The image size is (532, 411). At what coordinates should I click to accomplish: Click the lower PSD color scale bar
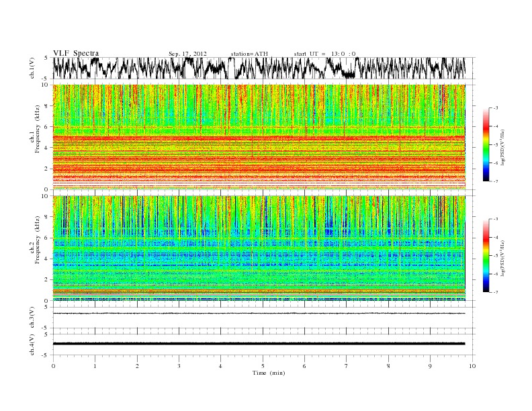(x=486, y=256)
